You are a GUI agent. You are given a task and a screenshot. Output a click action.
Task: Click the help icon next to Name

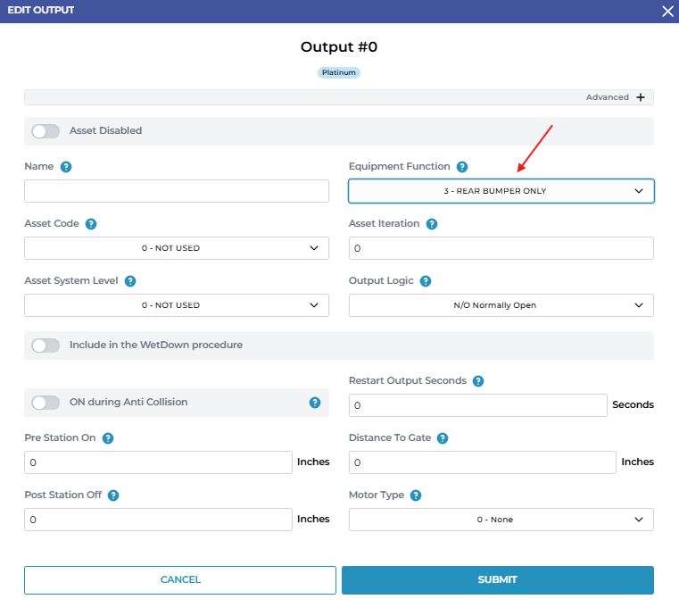[x=66, y=167]
